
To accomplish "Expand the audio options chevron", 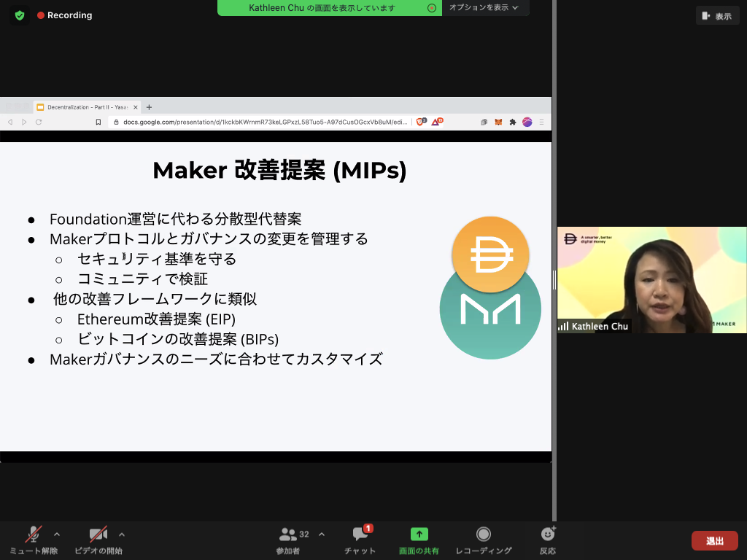I will [57, 534].
